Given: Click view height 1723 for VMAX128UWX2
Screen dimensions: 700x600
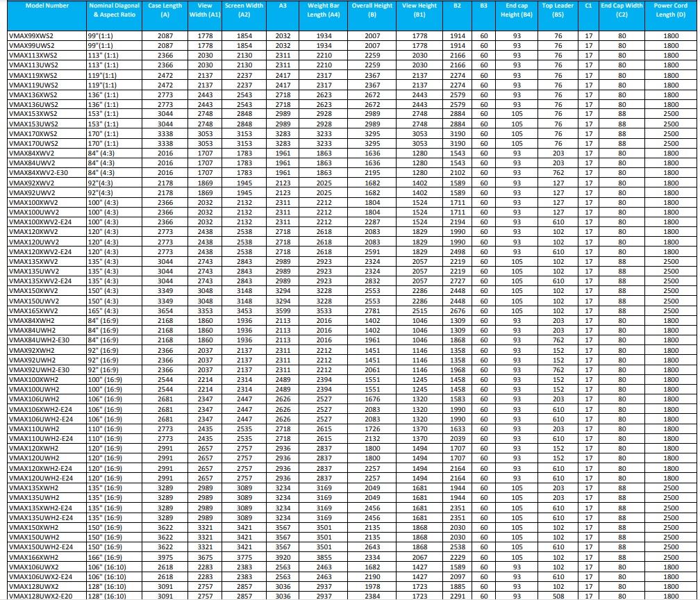Looking at the screenshot, I should (x=419, y=587).
